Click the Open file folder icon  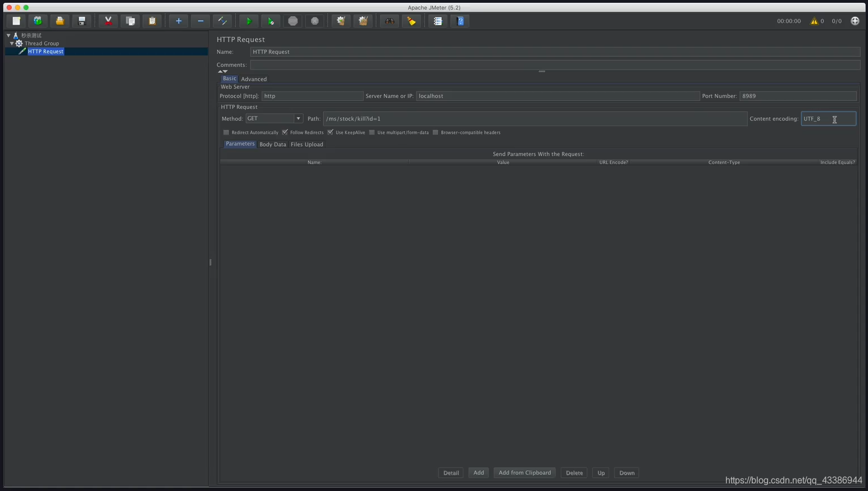tap(60, 21)
